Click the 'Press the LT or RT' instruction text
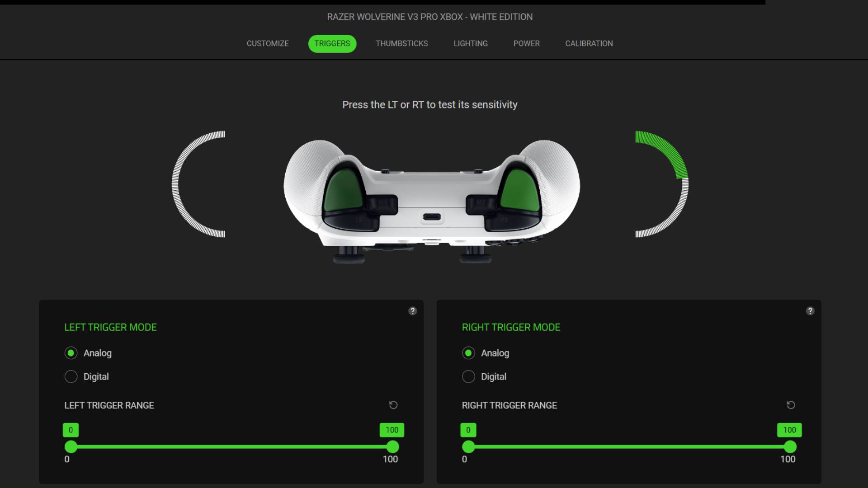Image resolution: width=868 pixels, height=488 pixels. (430, 104)
